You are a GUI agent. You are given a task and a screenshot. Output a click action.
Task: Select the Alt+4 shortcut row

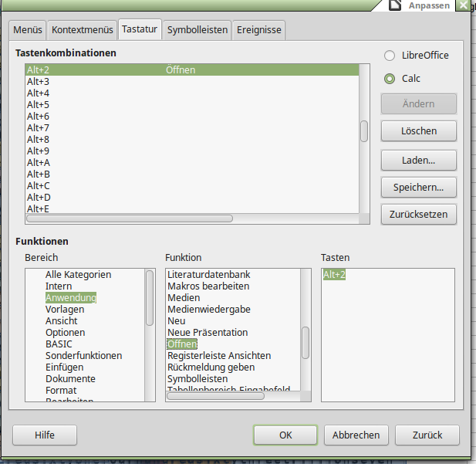192,93
